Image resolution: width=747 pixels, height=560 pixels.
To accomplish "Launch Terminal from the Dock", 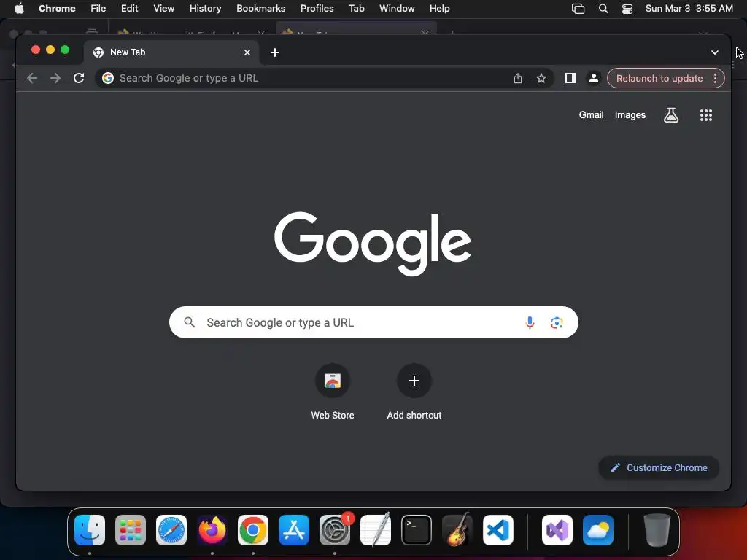I will click(x=417, y=530).
